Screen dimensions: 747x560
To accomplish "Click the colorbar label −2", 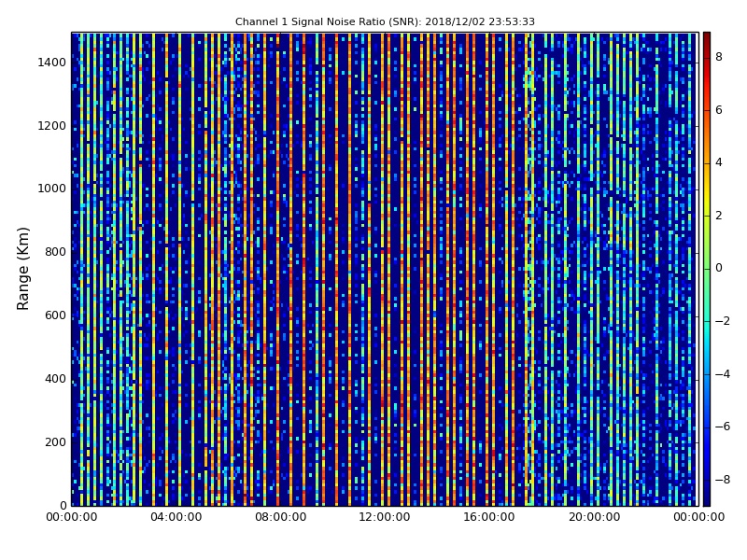I will click(723, 321).
